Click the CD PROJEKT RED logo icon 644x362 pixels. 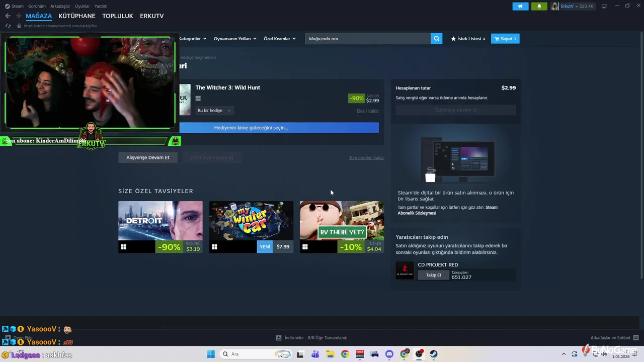click(405, 270)
